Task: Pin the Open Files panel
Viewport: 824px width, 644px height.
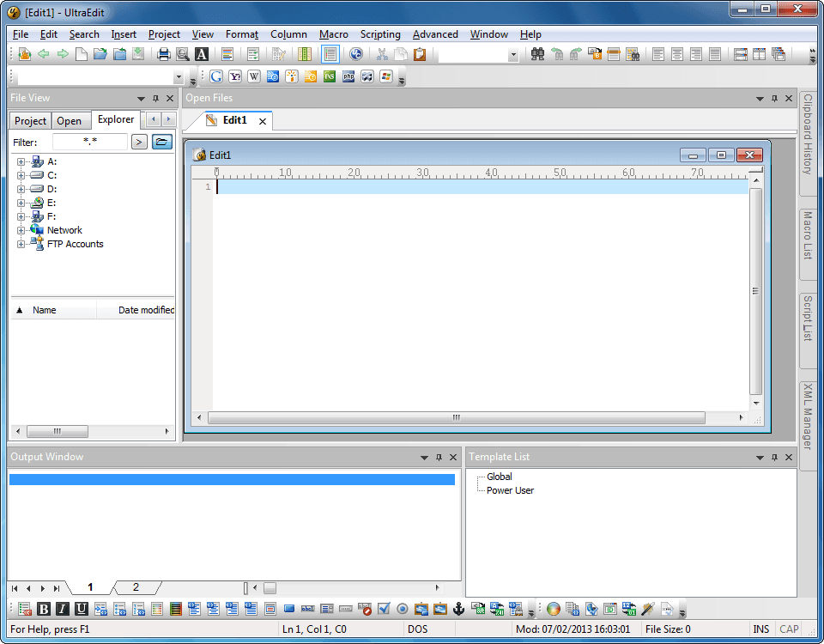Action: (774, 98)
